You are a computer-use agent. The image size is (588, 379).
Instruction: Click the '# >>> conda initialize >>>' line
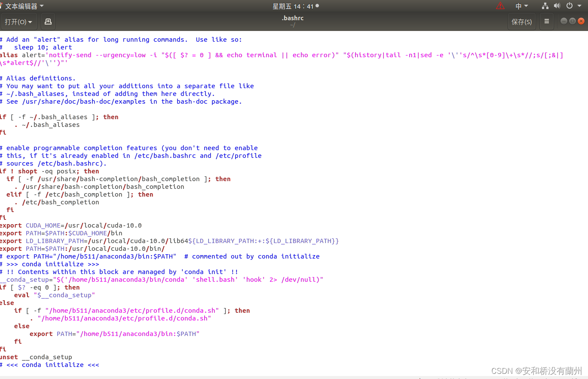coord(49,264)
